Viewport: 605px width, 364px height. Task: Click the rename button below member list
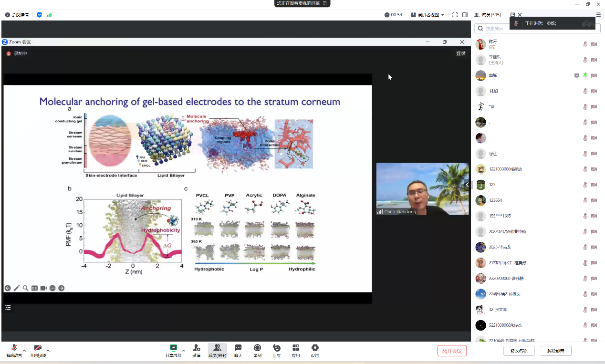(518, 351)
